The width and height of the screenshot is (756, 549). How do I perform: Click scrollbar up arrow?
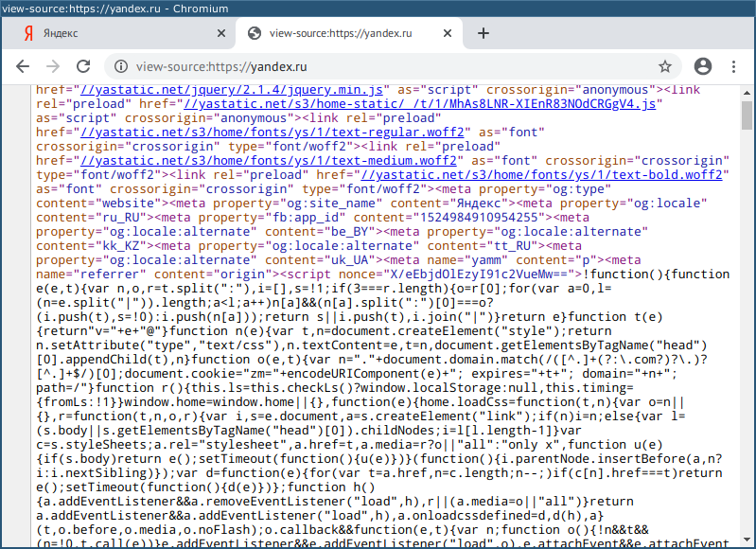pos(747,93)
